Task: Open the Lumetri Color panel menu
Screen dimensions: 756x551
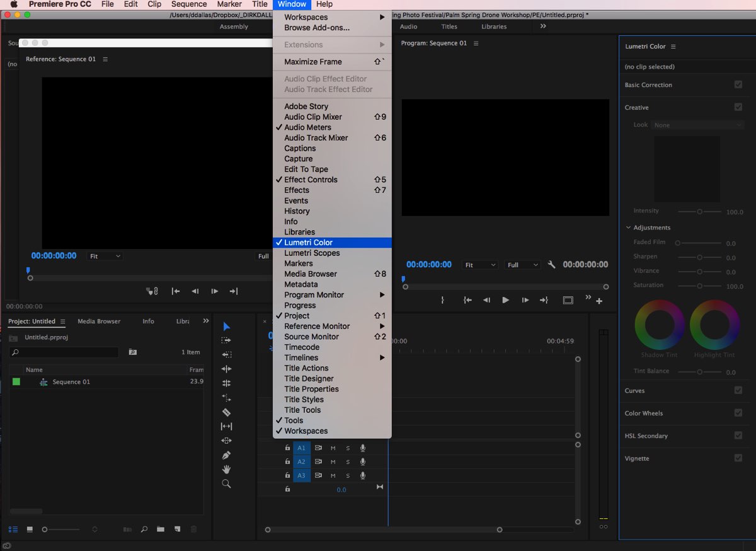Action: pos(673,47)
